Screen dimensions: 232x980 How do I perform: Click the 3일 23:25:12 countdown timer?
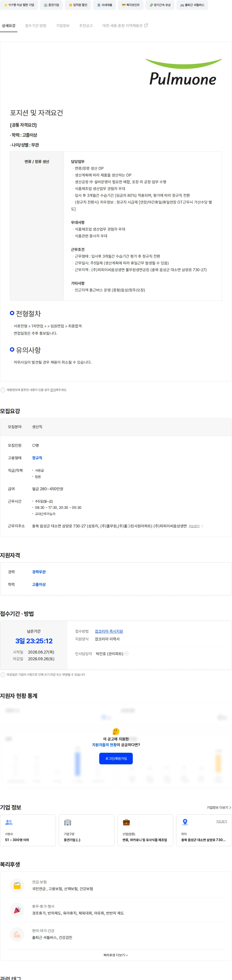pos(34,641)
